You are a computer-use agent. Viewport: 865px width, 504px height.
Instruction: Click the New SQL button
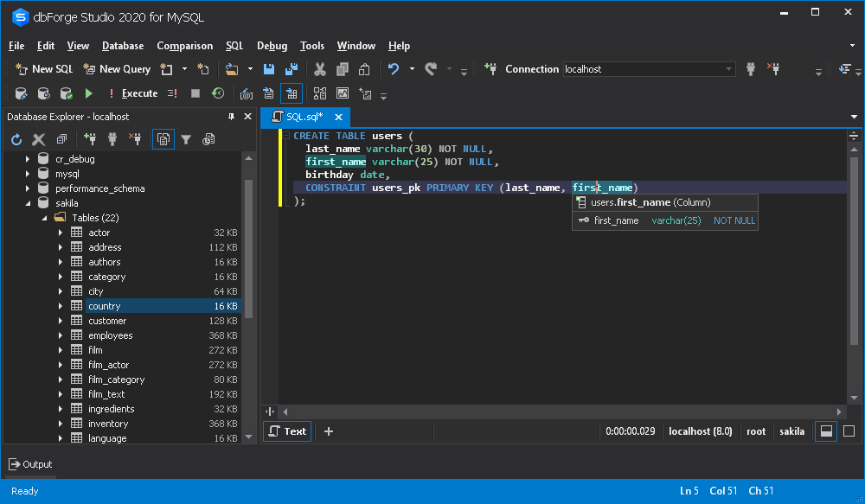pos(44,69)
